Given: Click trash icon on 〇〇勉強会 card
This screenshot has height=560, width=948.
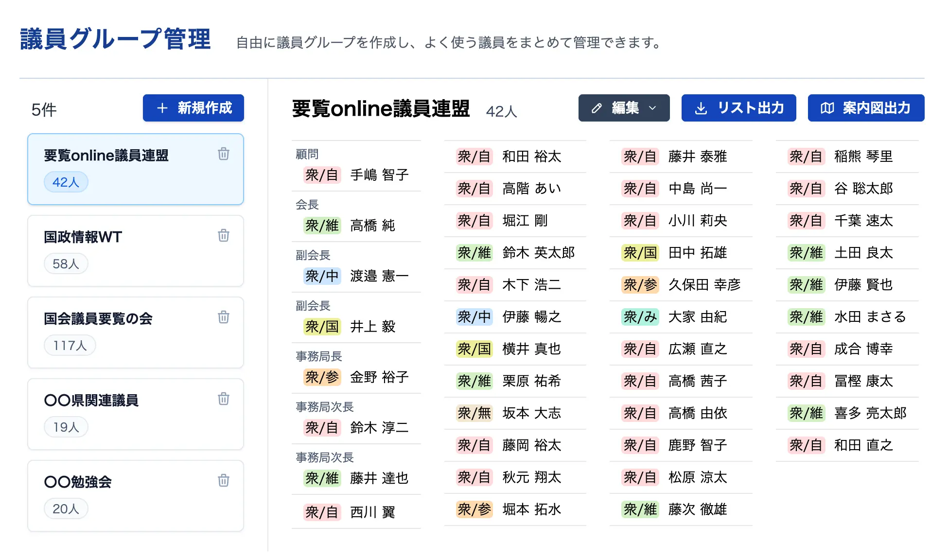Looking at the screenshot, I should coord(223,480).
